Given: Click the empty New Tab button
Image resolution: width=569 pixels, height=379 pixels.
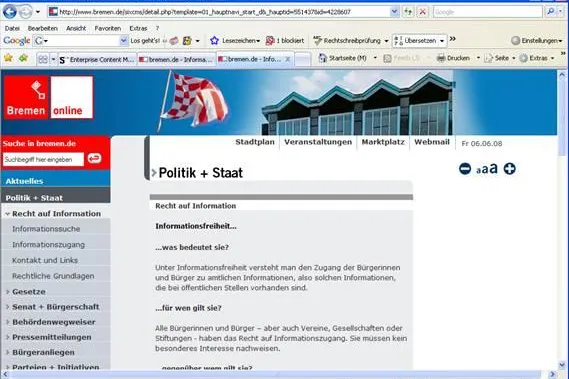Looking at the screenshot, I should coord(303,60).
